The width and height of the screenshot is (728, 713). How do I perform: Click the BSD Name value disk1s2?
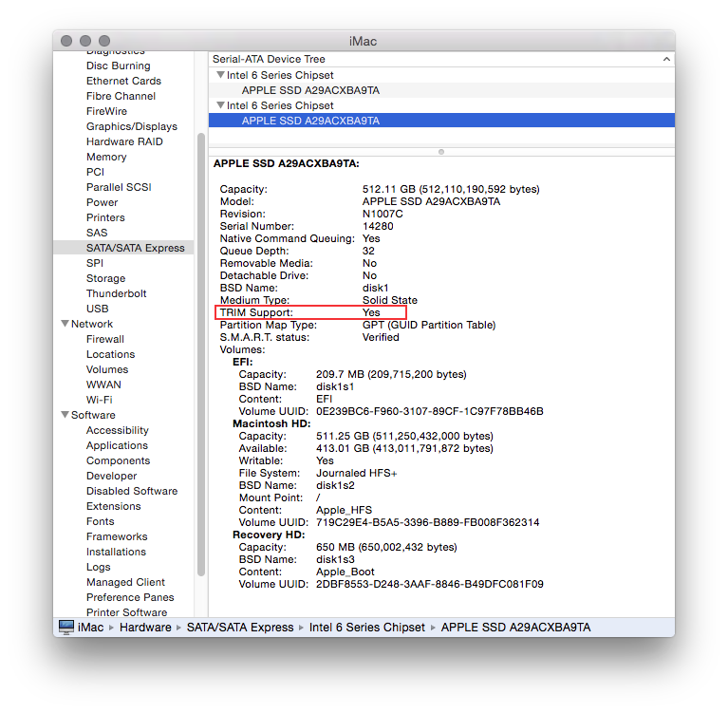[x=335, y=485]
